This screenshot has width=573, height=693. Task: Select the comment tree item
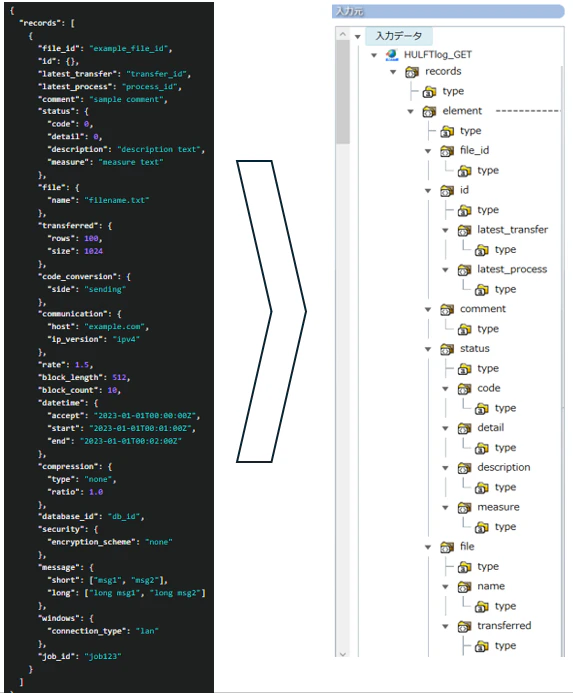point(482,309)
